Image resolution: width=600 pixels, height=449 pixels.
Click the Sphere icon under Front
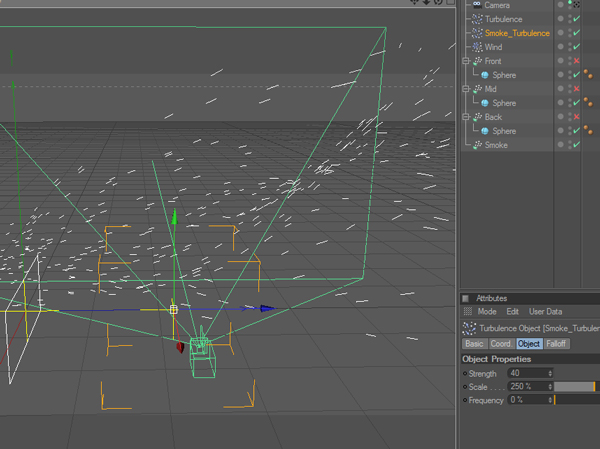click(485, 75)
